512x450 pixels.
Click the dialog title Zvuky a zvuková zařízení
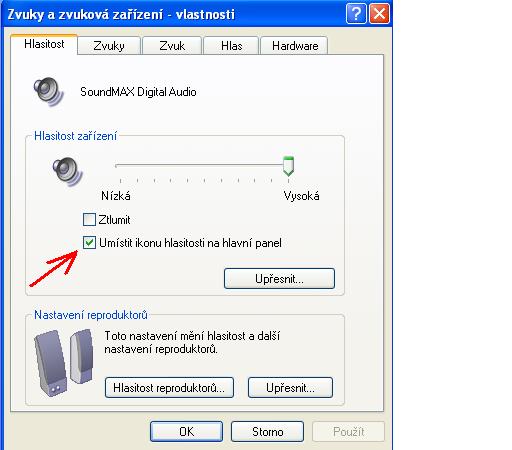(x=121, y=15)
